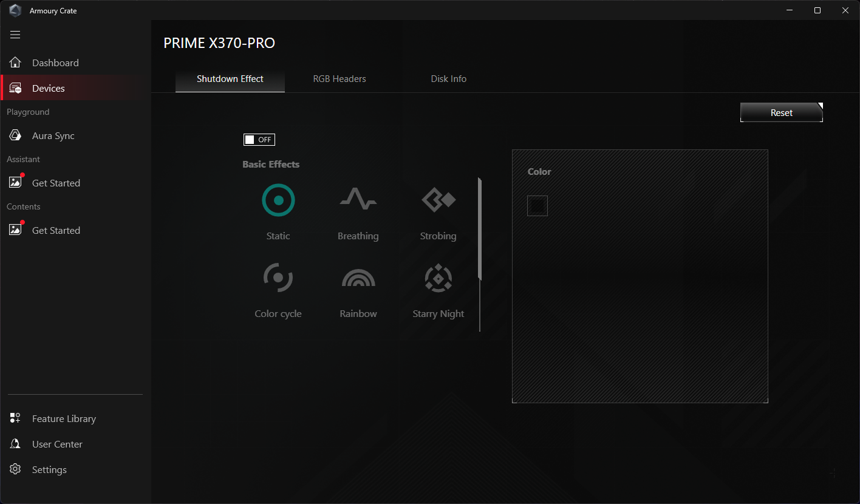Screen dimensions: 860x504
Task: Click the Dashboard label in sidebar
Action: pos(55,63)
